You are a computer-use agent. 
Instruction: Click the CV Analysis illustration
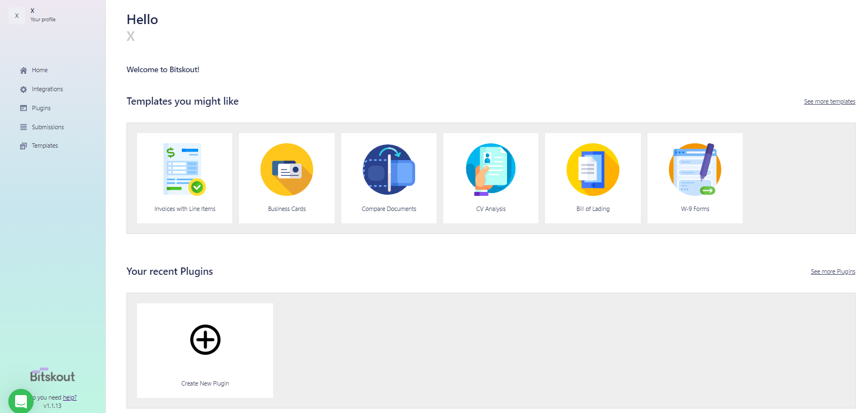click(491, 170)
